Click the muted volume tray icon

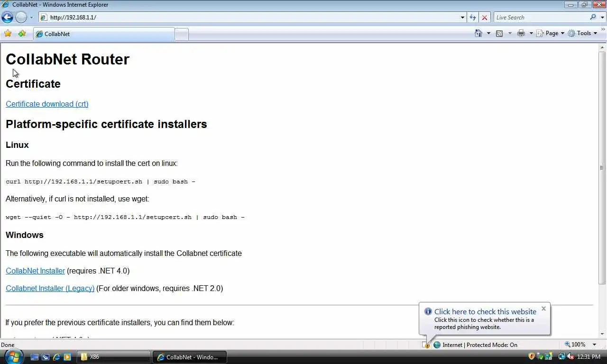pos(570,356)
